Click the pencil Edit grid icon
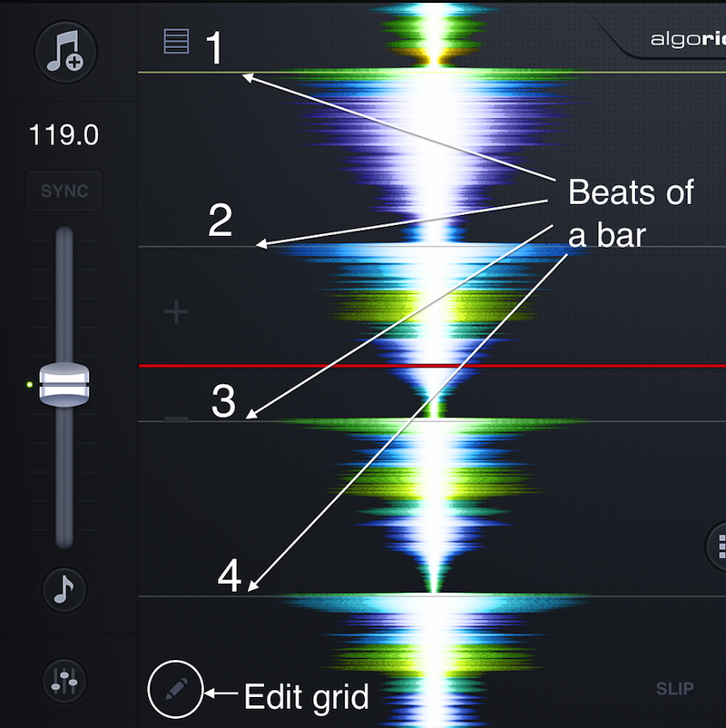This screenshot has height=728, width=726. [x=176, y=696]
